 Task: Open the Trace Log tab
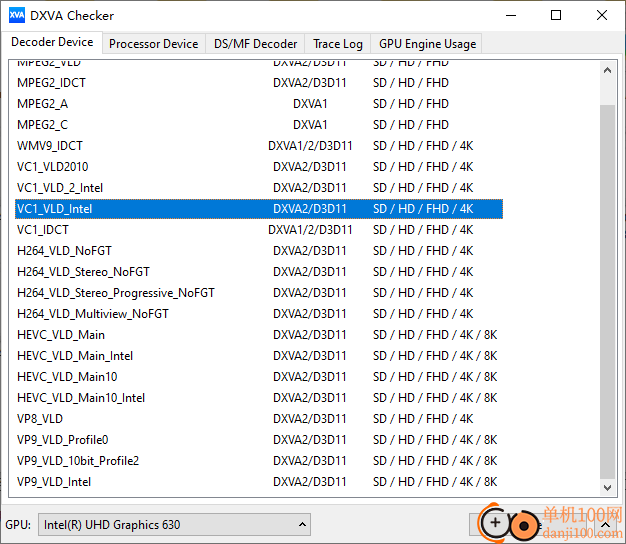[x=338, y=44]
